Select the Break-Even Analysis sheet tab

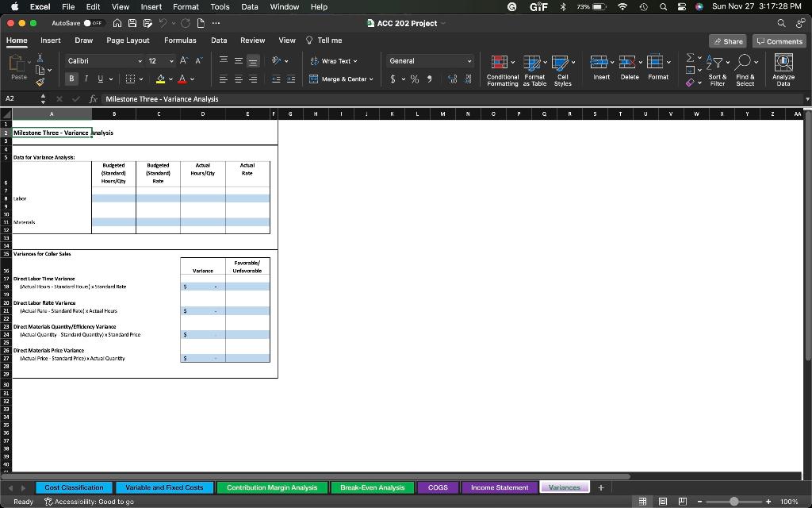point(372,487)
